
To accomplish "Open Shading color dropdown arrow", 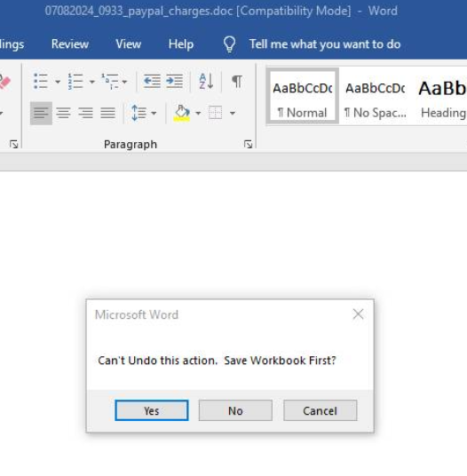I will click(x=198, y=114).
